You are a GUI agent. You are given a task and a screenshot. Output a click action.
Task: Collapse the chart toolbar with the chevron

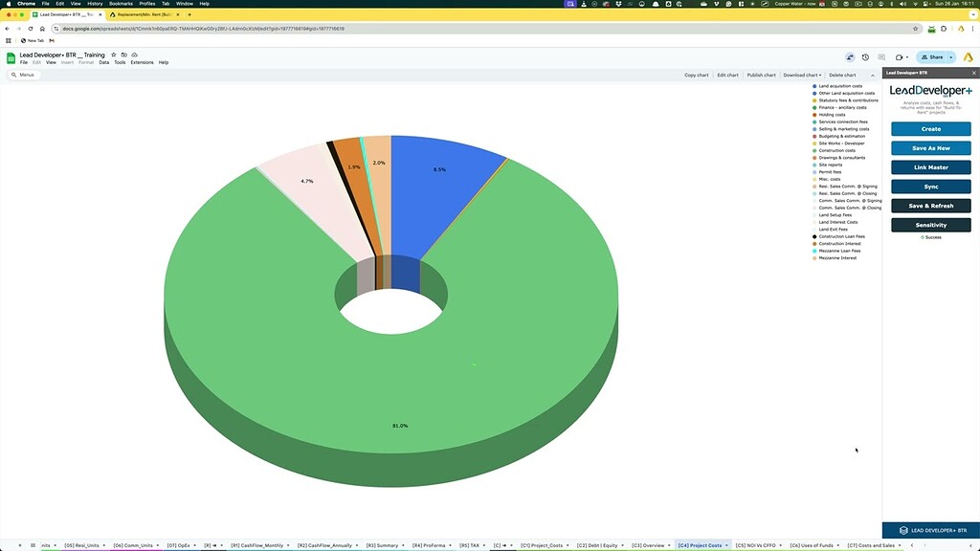(873, 75)
